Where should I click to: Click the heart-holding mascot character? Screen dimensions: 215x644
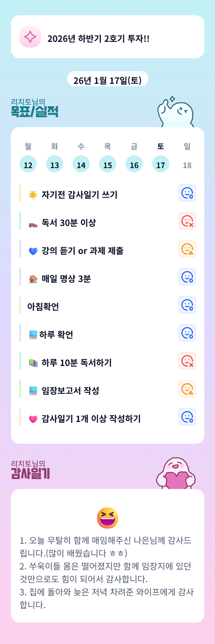point(176,474)
